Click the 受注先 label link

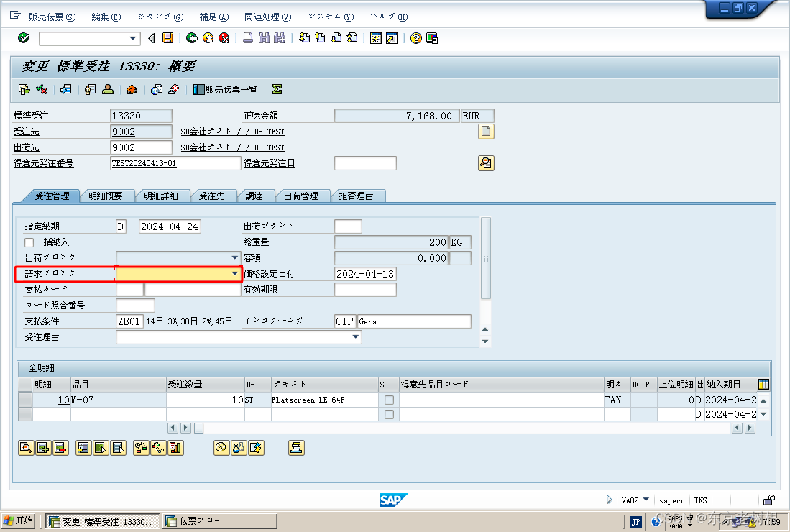click(26, 132)
